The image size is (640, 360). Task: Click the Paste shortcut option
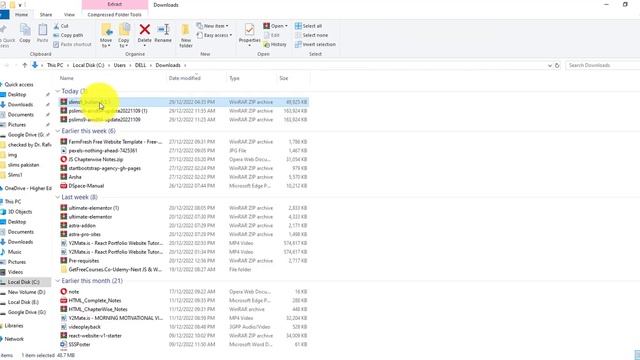72,44
